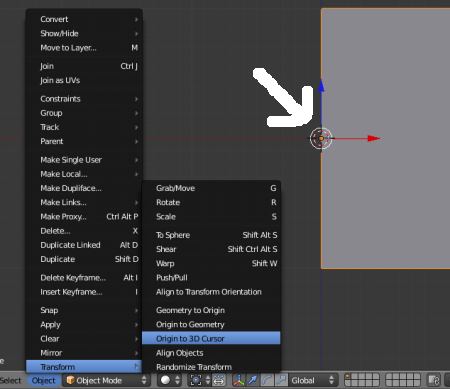
Task: Choose Join as UVs entry
Action: pos(84,80)
